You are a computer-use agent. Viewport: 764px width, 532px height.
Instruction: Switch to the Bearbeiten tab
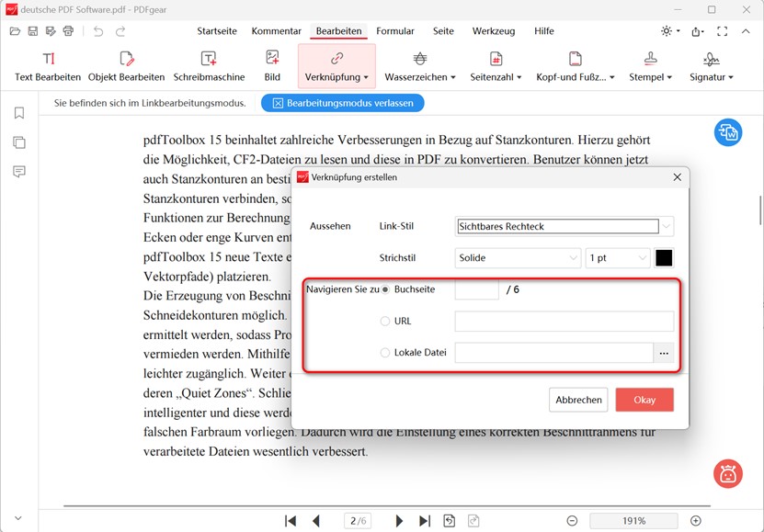click(x=338, y=31)
